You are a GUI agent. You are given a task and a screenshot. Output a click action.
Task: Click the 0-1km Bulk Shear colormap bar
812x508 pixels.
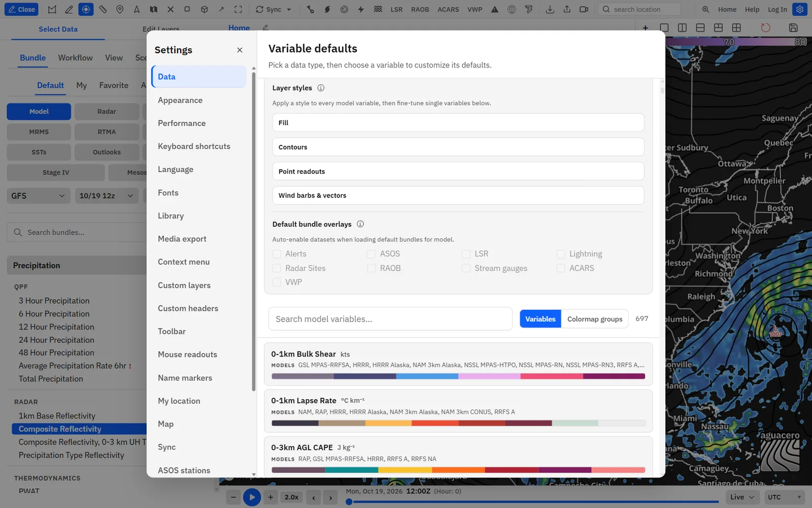point(458,376)
